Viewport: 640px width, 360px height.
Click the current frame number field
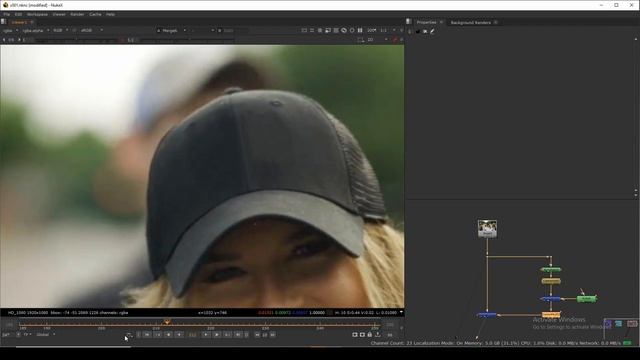tap(192, 335)
